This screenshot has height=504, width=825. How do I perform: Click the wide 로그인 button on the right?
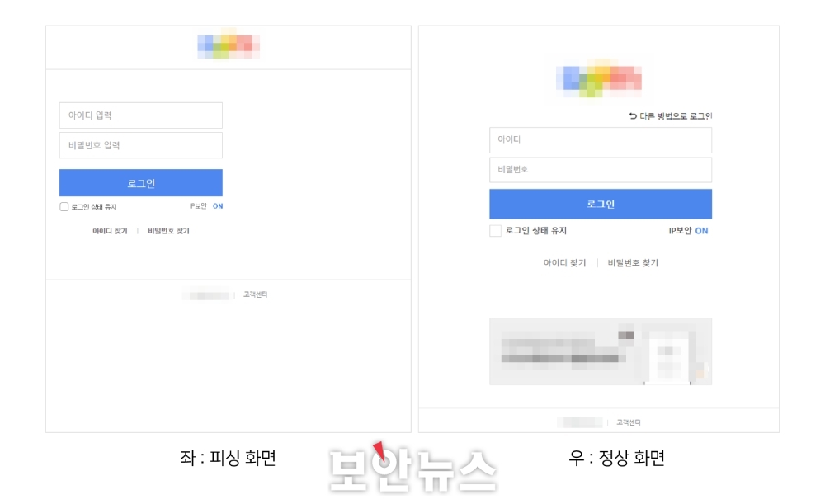[601, 204]
